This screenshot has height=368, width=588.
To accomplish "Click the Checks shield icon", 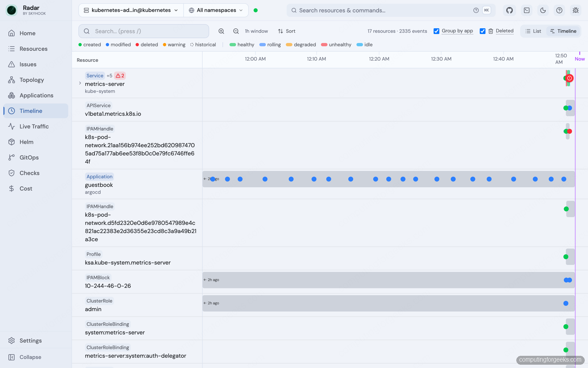I will 12,173.
